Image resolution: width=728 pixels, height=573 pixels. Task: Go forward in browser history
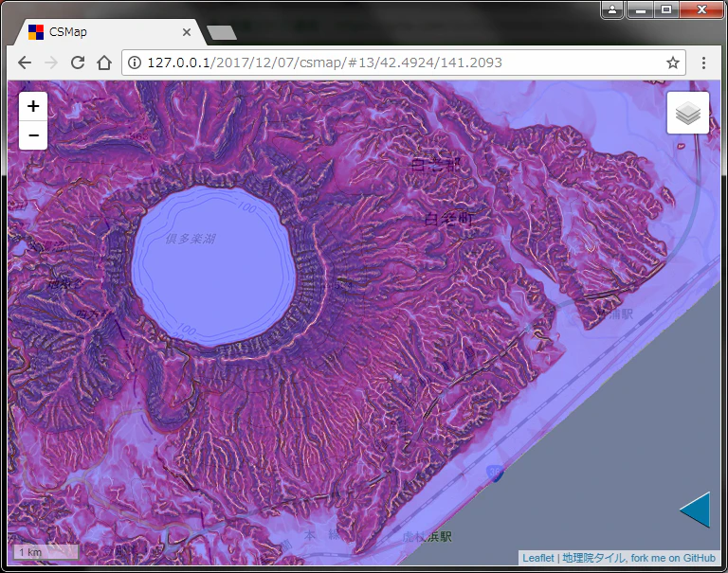tap(51, 63)
